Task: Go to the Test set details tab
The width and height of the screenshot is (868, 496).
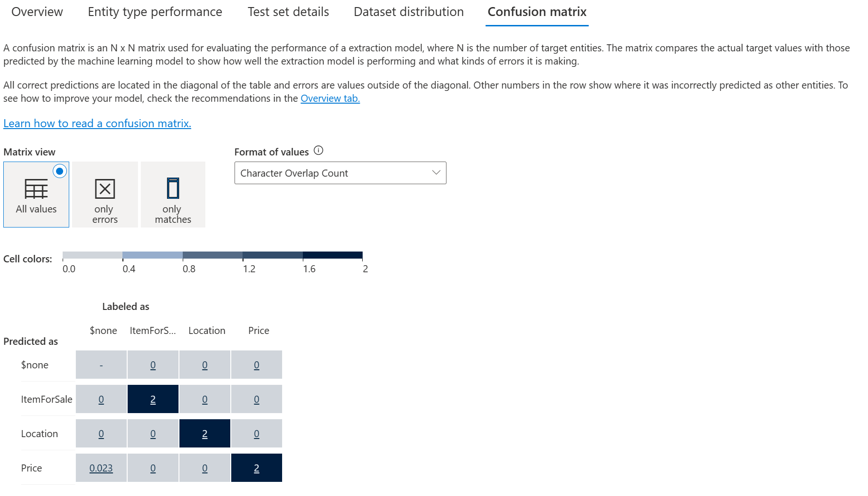Action: [x=288, y=12]
